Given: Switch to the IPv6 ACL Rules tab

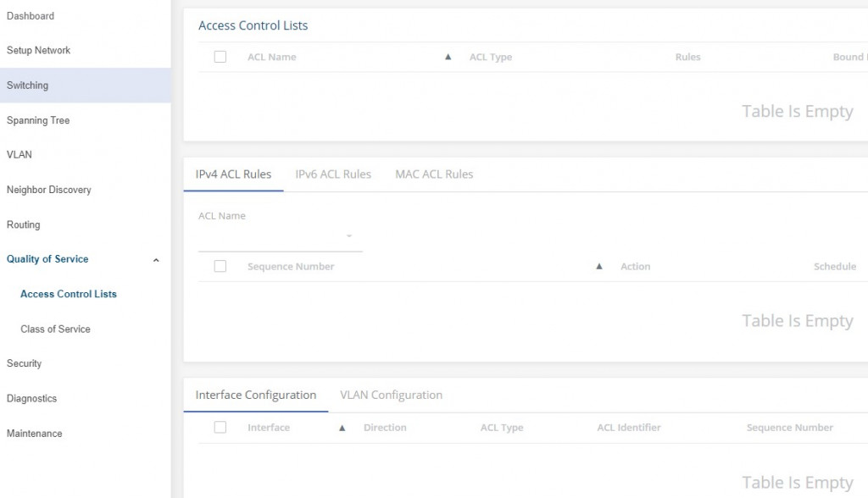Looking at the screenshot, I should 333,174.
